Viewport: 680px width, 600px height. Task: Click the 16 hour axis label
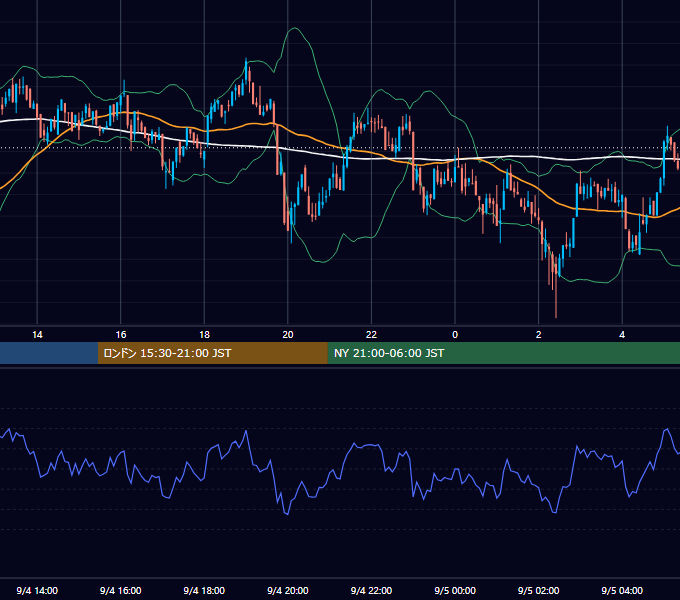point(121,335)
